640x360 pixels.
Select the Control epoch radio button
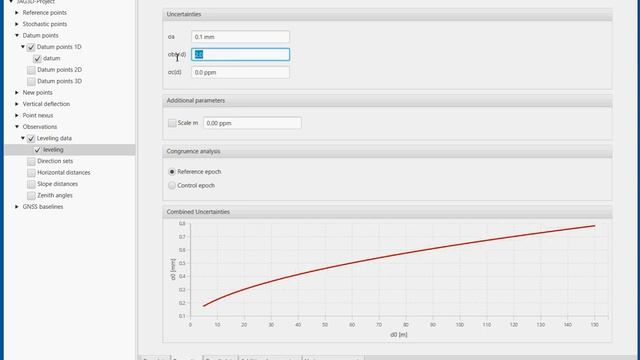point(172,186)
